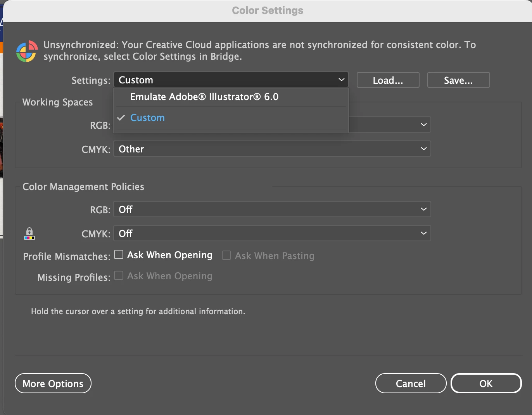Click the Missing Profiles label
This screenshot has width=532, height=415.
point(74,277)
